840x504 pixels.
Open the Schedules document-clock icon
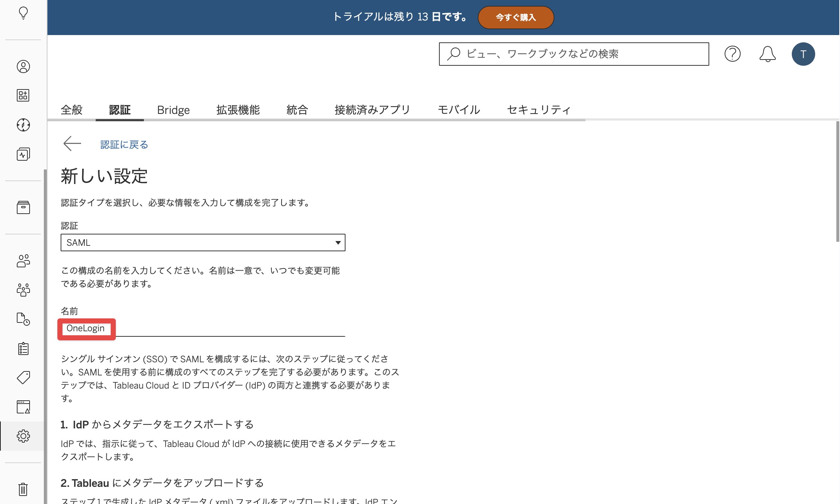coord(23,319)
